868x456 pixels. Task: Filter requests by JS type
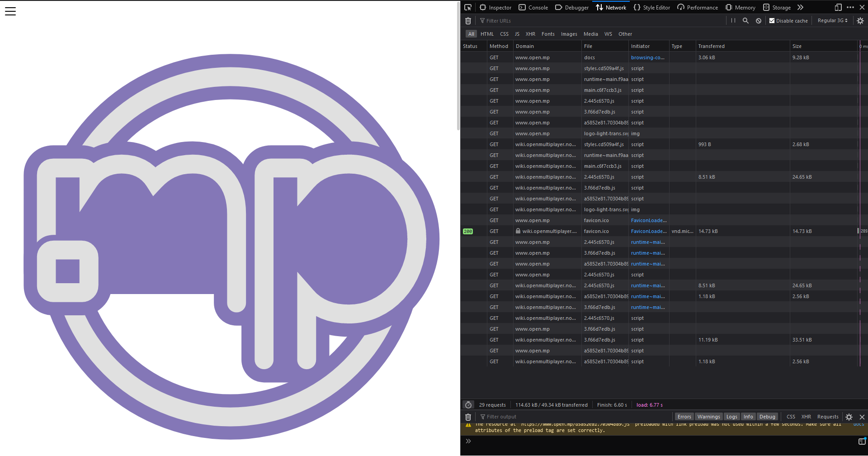point(517,34)
